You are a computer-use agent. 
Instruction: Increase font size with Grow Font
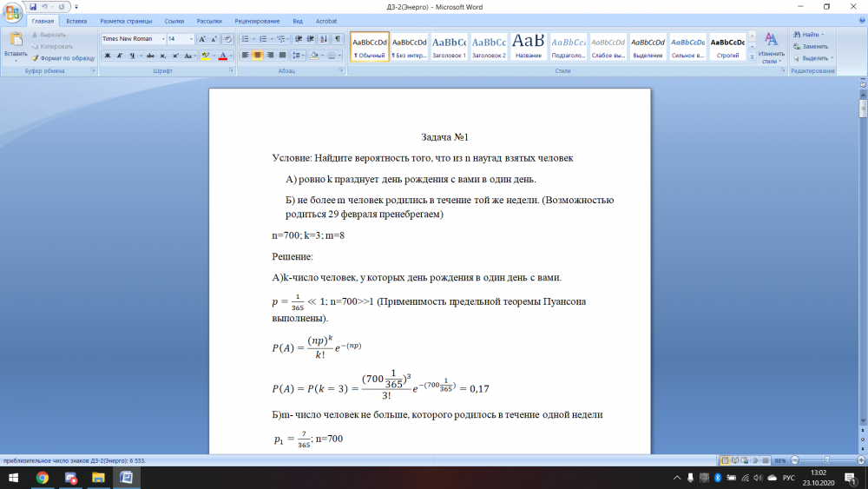[x=202, y=39]
